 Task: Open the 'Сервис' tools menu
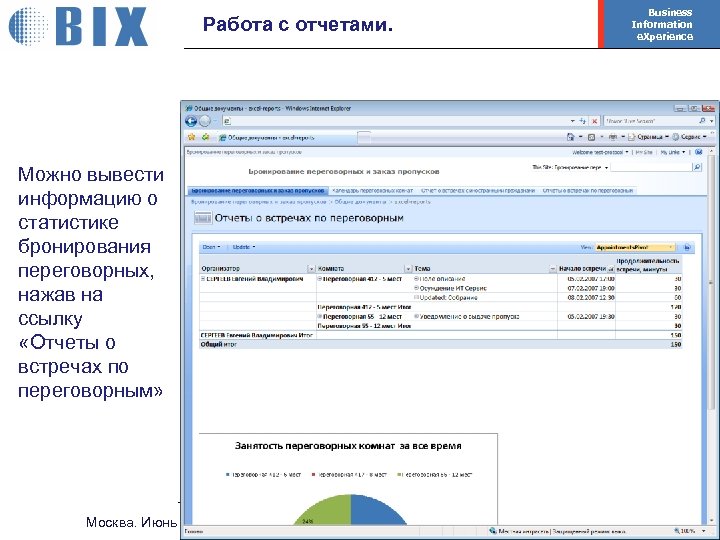point(690,137)
